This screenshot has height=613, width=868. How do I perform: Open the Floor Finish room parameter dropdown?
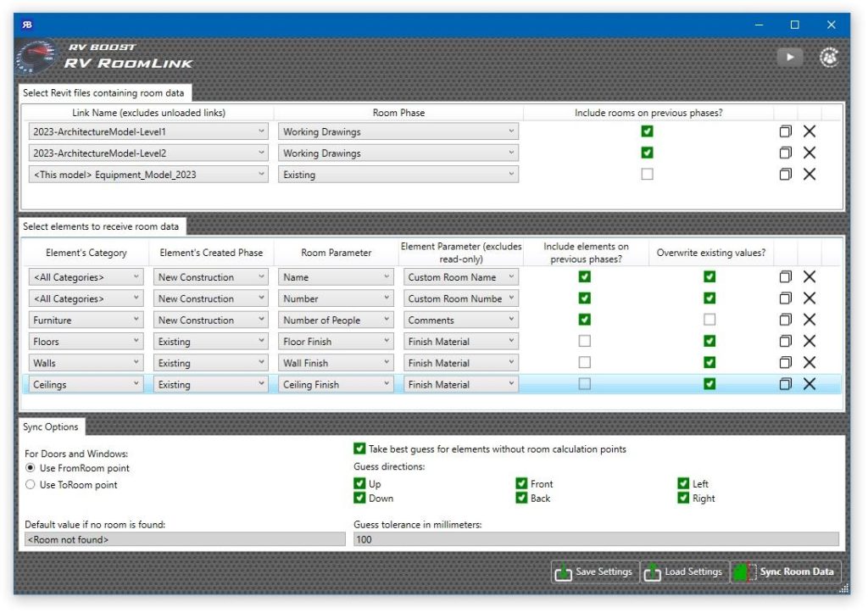coord(336,341)
